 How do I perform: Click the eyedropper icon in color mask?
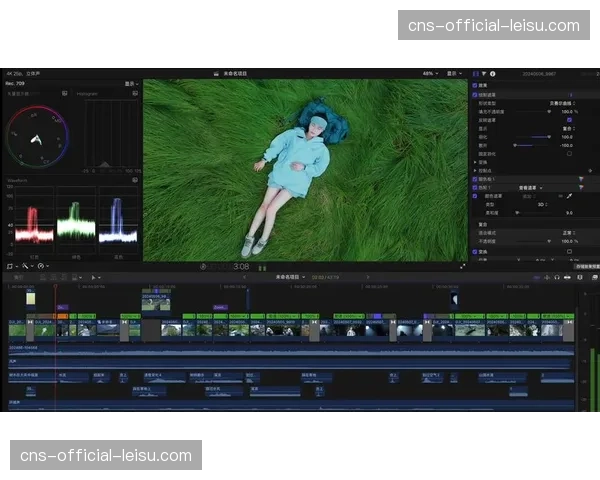(570, 197)
